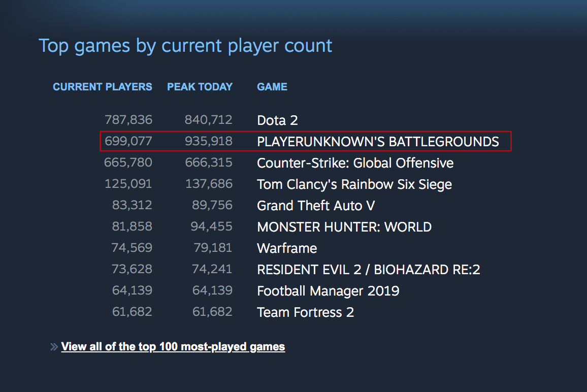Open Grand Theft Auto V stats

(x=316, y=206)
